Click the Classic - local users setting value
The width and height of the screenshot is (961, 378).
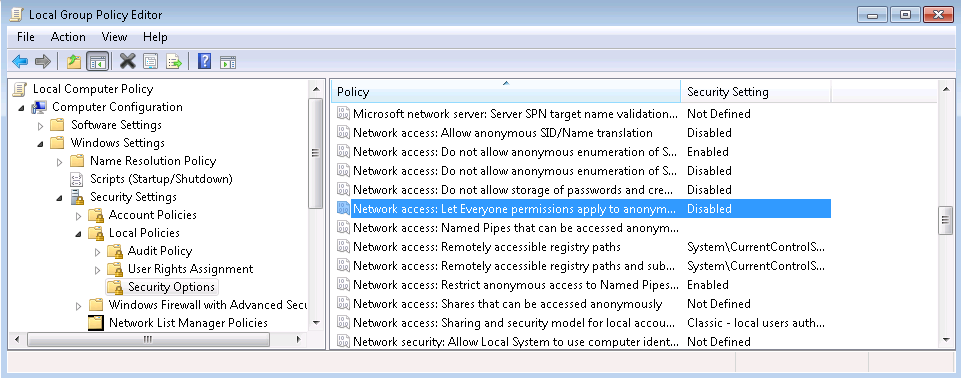(x=756, y=323)
